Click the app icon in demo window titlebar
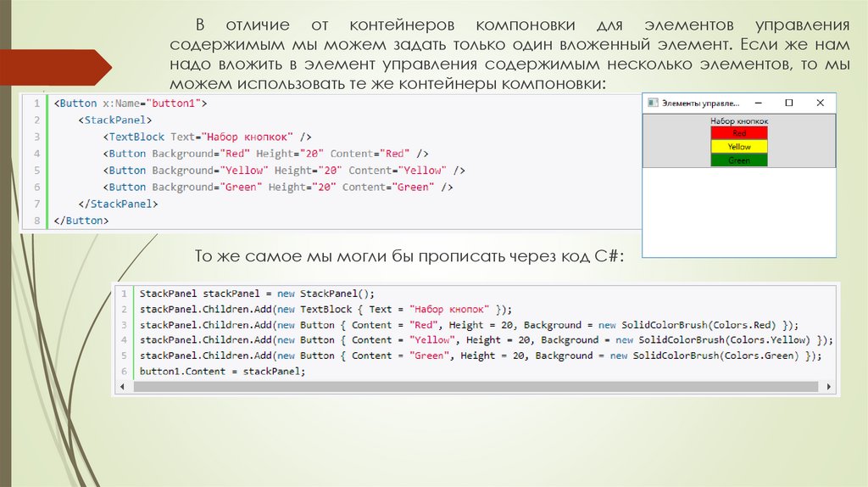Screen dimensions: 868x487 [653, 103]
